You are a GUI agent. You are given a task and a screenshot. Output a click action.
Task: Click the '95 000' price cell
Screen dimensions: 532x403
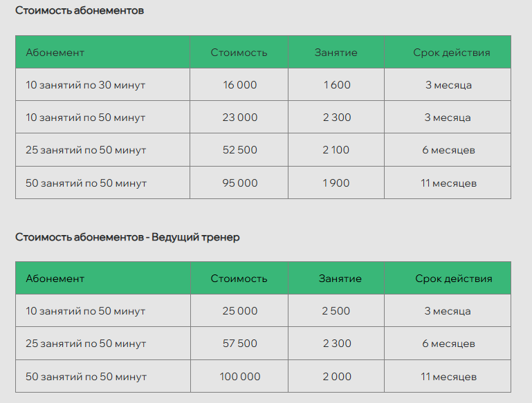[x=239, y=183]
